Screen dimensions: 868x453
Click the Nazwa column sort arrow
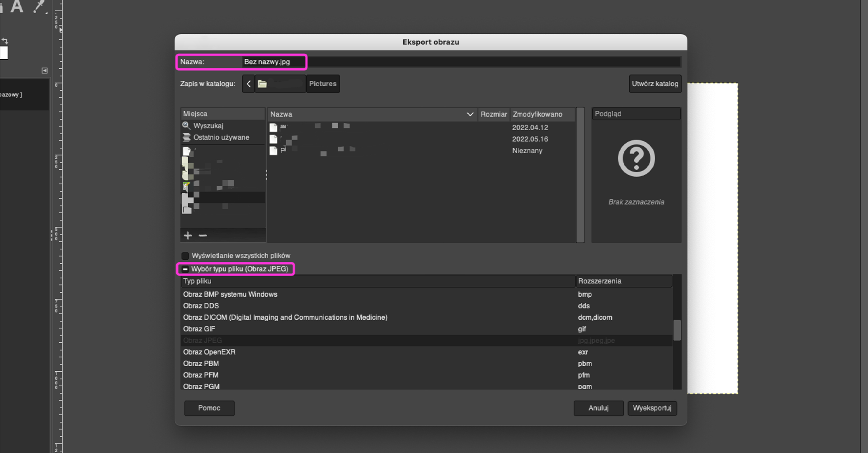coord(470,114)
